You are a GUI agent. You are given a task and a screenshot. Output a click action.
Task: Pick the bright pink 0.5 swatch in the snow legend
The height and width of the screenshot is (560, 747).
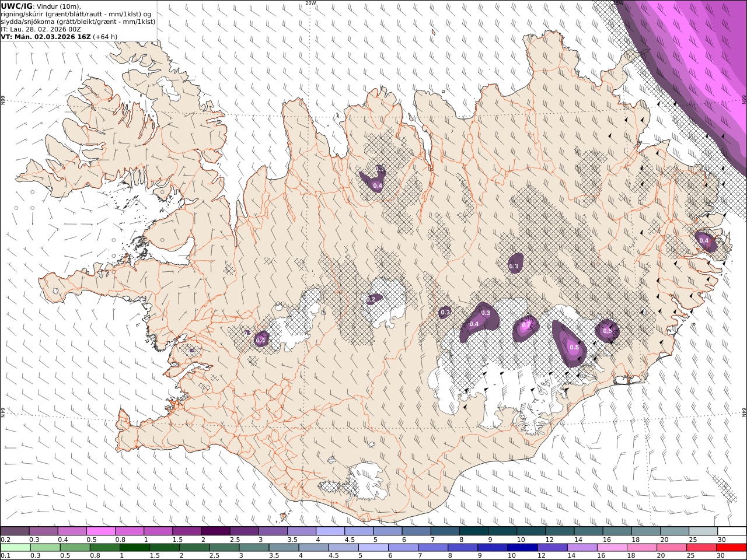point(100,531)
